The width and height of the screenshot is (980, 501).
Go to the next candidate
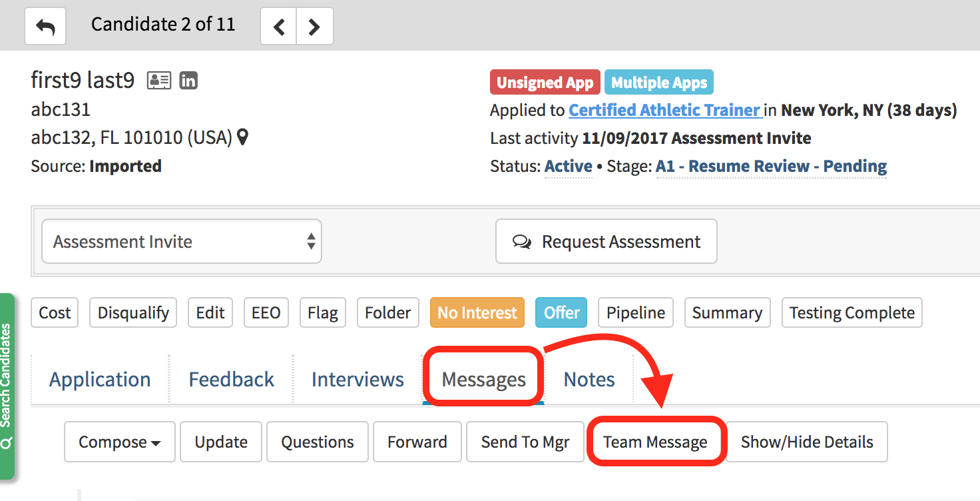pyautogui.click(x=314, y=27)
